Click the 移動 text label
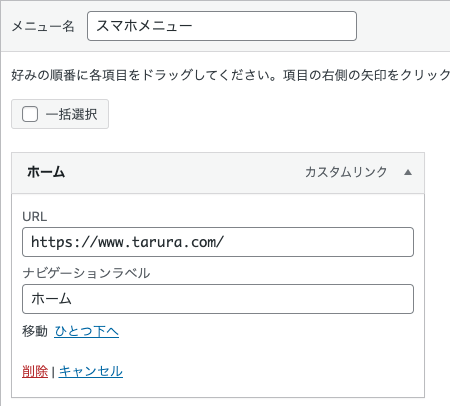 [x=35, y=331]
